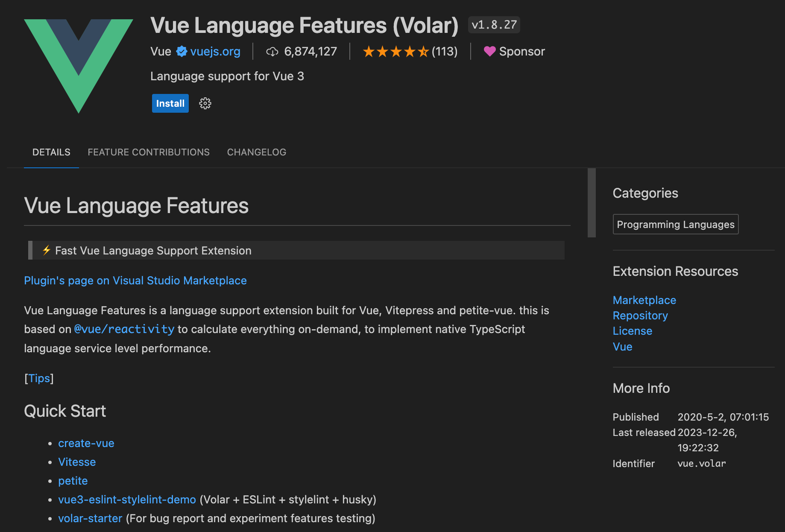Screen dimensions: 785x532
Task: Open the vuejs.org publisher link
Action: [x=215, y=51]
